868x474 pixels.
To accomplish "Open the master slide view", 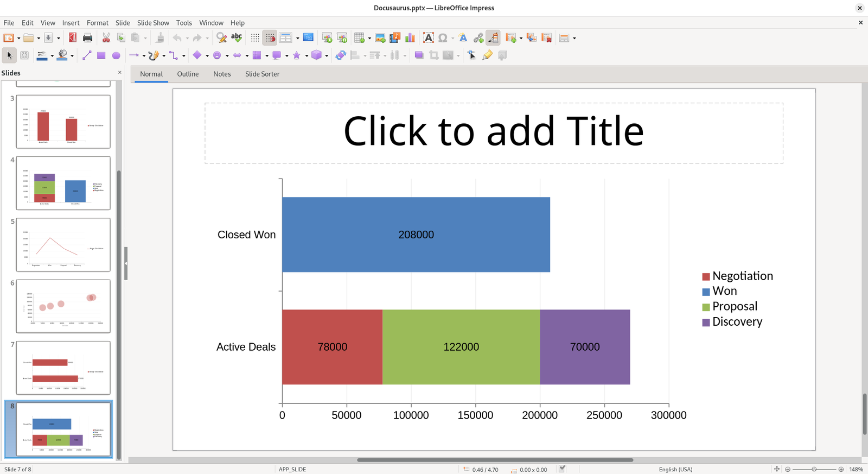I will (x=308, y=37).
